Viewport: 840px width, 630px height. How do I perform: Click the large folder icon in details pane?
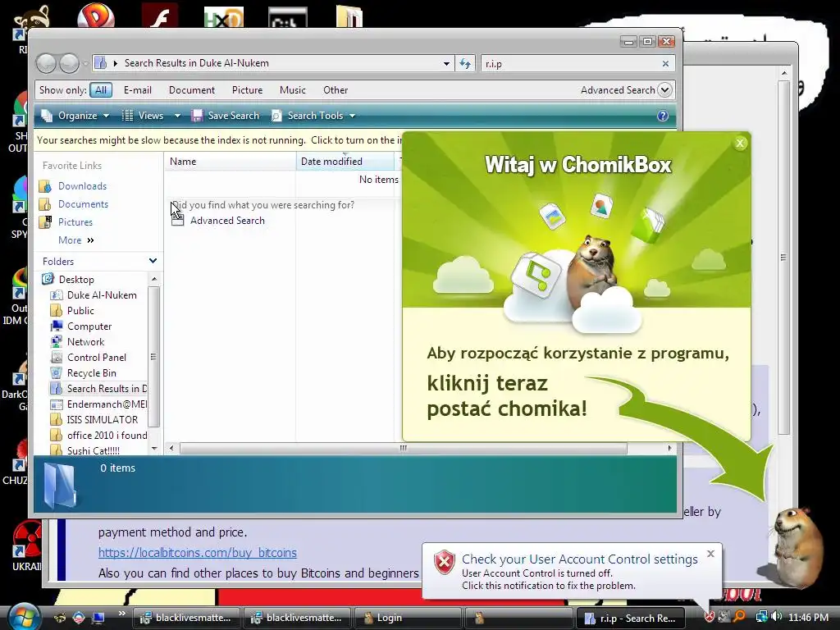[x=59, y=485]
